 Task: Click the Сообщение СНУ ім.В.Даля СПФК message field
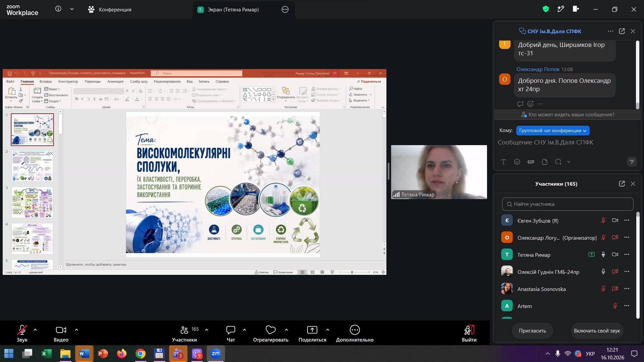(x=545, y=142)
